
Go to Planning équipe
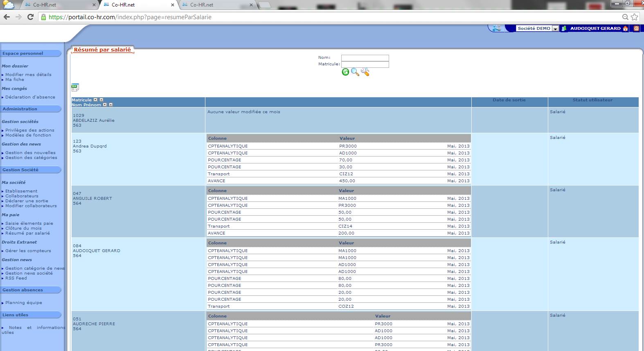pos(23,303)
